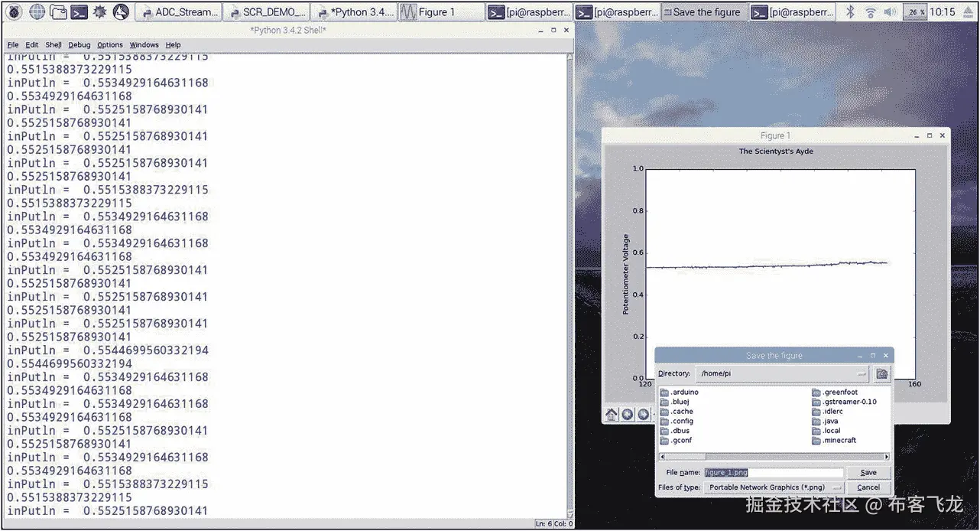Click the Back arrow in the Figure navigation toolbar
980x531 pixels.
(627, 415)
